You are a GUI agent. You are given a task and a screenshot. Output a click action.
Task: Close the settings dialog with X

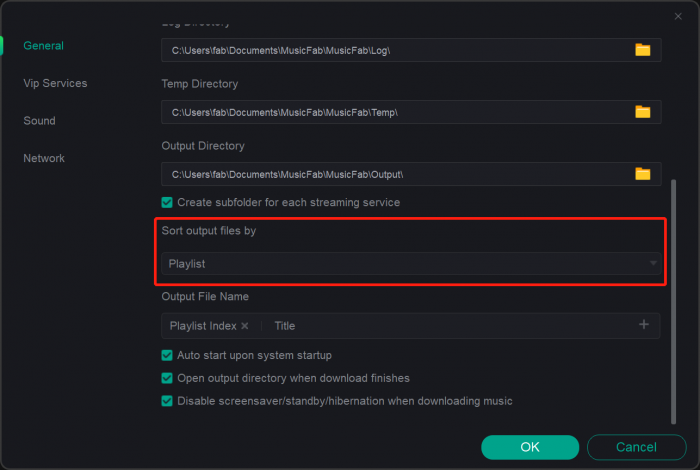point(679,16)
